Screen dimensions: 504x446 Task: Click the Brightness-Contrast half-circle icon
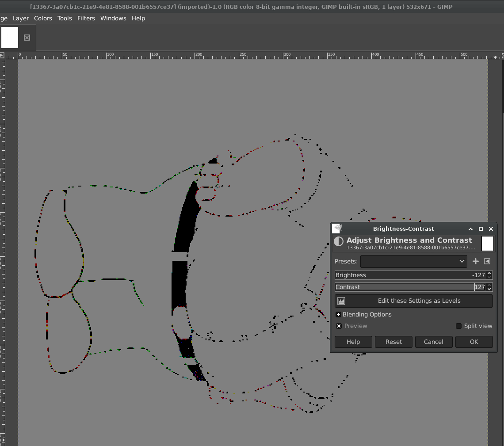[339, 241]
